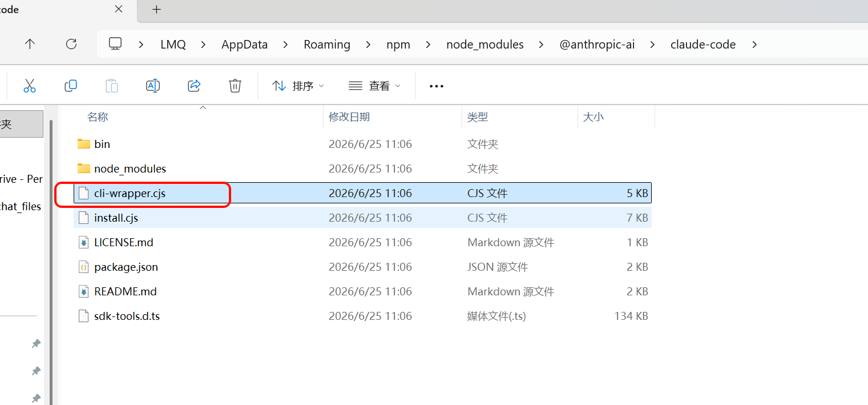Click the bin folder icon
The image size is (868, 405).
pyautogui.click(x=84, y=144)
